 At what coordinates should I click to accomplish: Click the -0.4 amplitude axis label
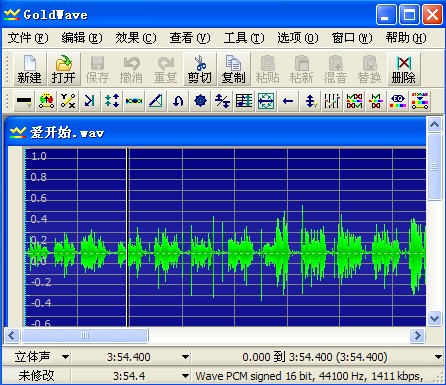pos(41,303)
